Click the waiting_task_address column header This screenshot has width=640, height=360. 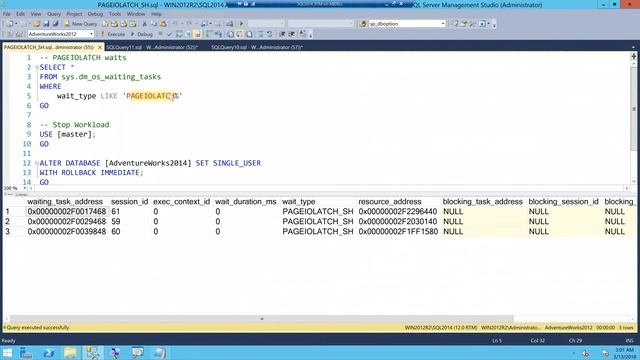65,202
